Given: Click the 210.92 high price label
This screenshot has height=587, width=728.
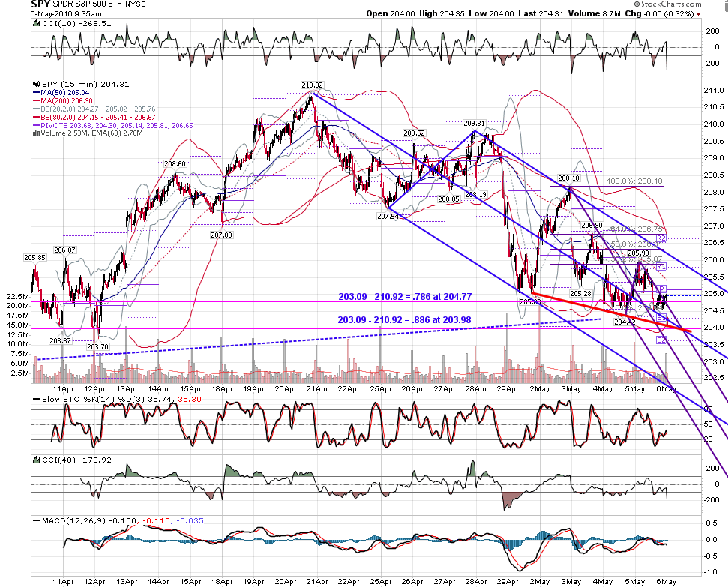Looking at the screenshot, I should coord(312,85).
